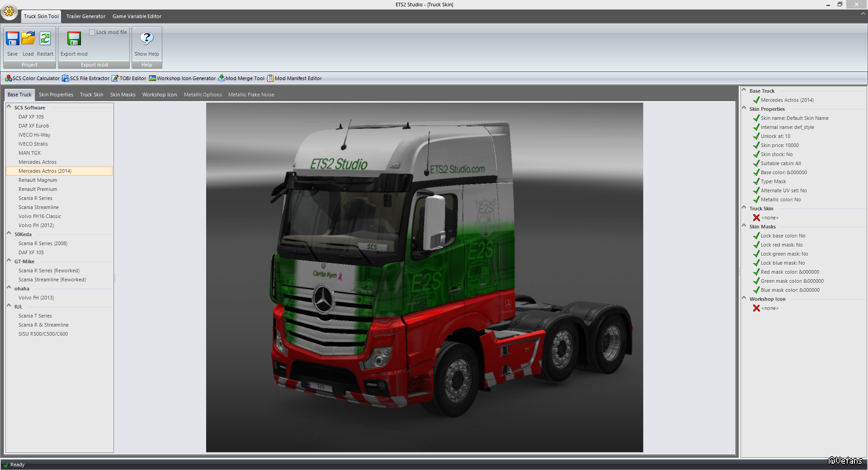Viewport: 868px width, 470px height.
Task: Click the truck 3D preview image
Action: 425,277
